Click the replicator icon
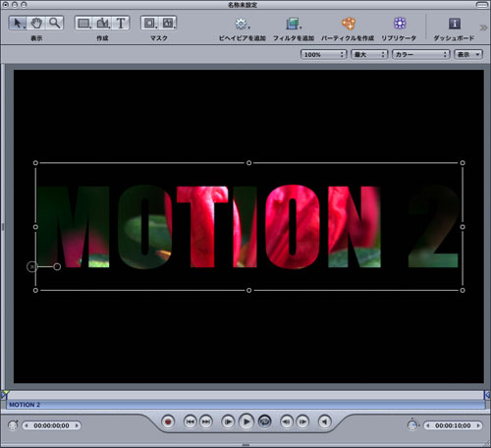 (400, 24)
